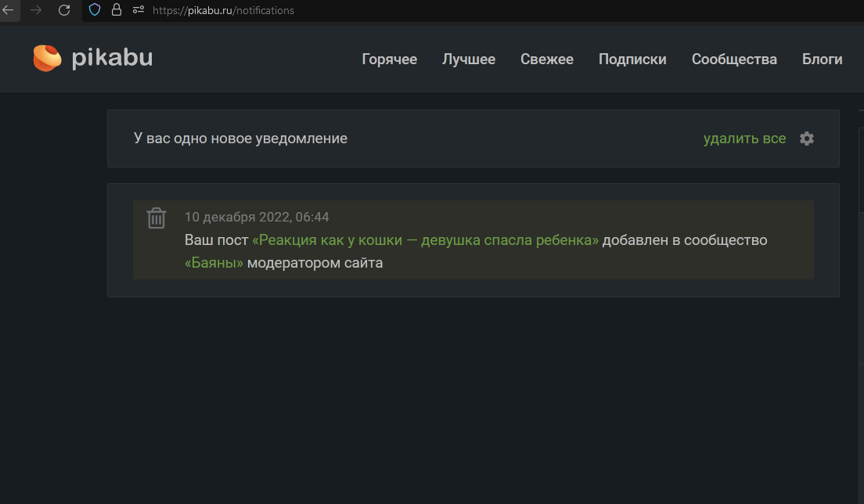Image resolution: width=864 pixels, height=504 pixels.
Task: Delete the notification with the trash icon
Action: (x=157, y=218)
